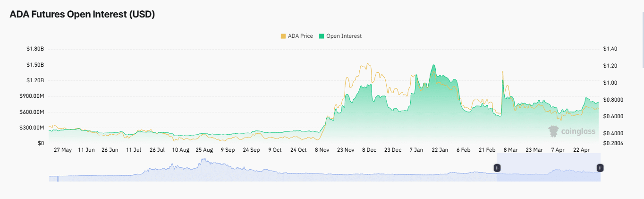Click the 22 Apr date label

tap(581, 150)
